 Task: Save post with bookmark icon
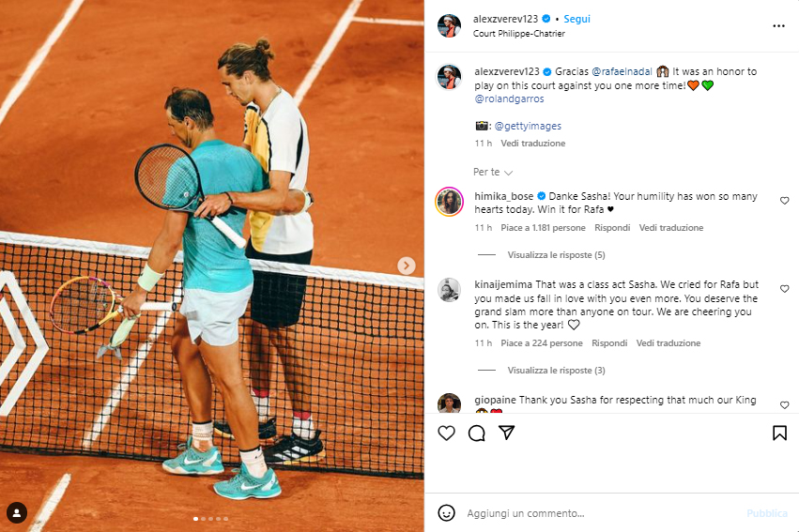tap(779, 433)
